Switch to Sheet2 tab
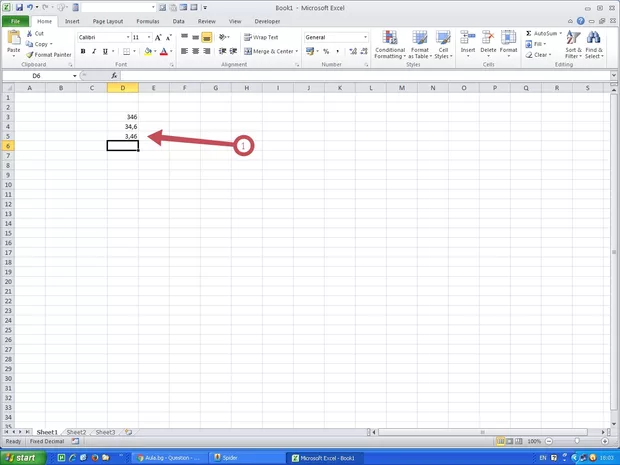 (x=76, y=432)
